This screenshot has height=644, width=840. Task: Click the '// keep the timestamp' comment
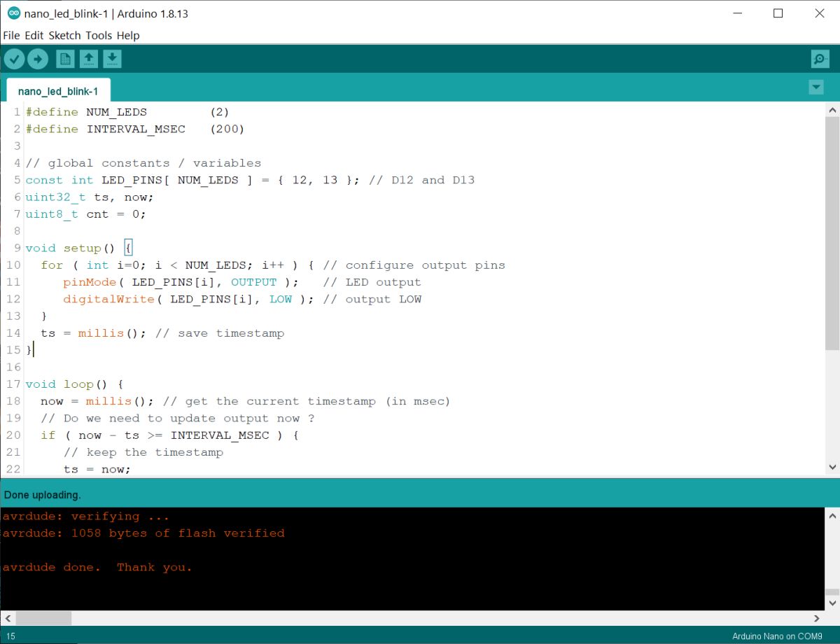[x=143, y=452]
